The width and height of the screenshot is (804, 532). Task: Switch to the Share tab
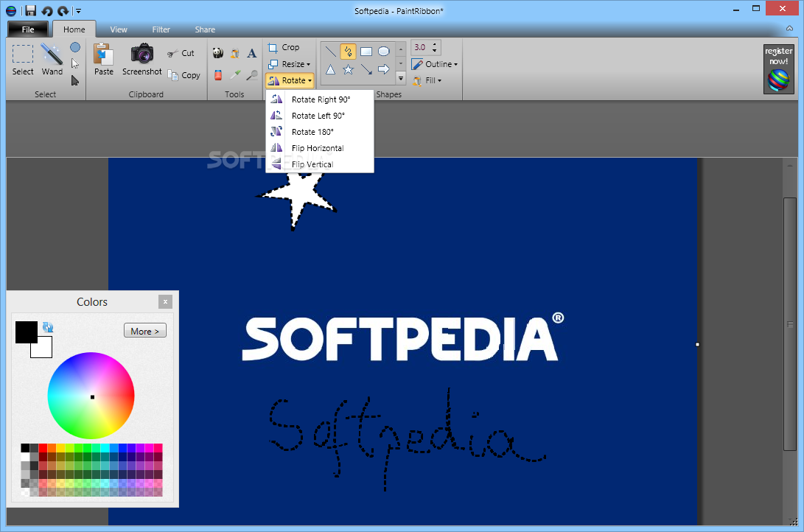pos(205,29)
